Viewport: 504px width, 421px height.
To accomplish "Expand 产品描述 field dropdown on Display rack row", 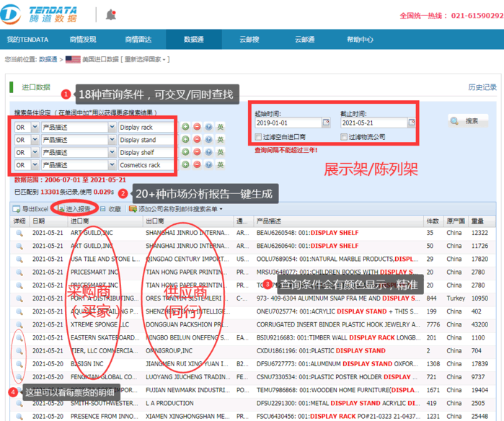I will click(x=112, y=128).
